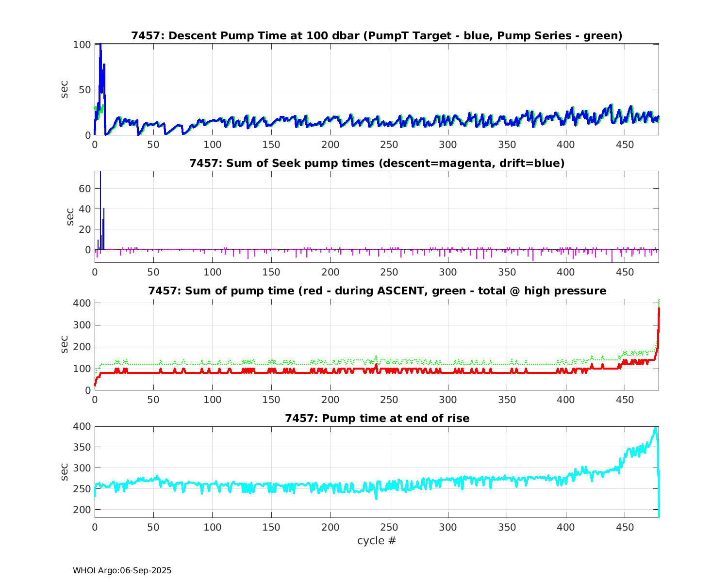Image resolution: width=728 pixels, height=582 pixels.
Task: Click the '60' y-axis tick on the Seek pump plot
Action: click(x=84, y=188)
